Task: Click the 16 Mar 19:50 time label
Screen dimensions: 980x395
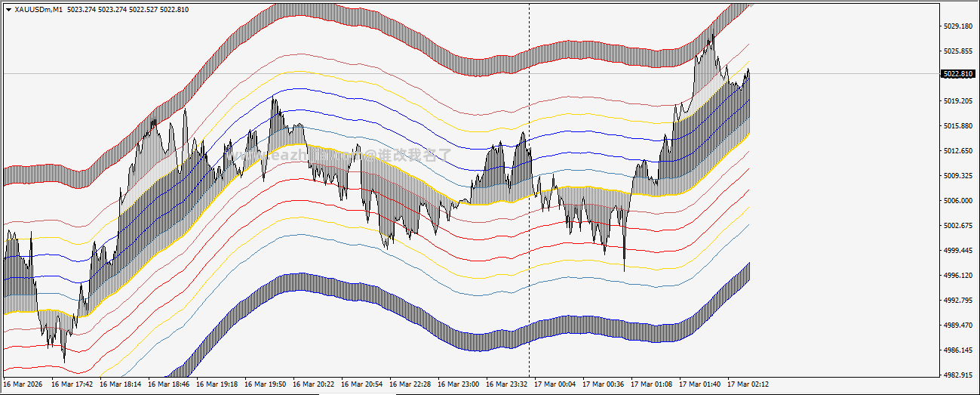Action: [x=266, y=384]
